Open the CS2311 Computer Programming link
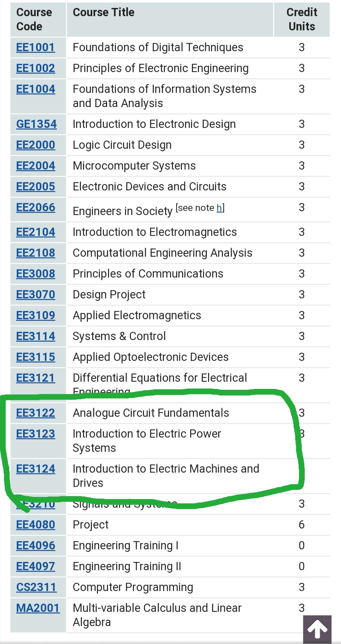 tap(36, 587)
